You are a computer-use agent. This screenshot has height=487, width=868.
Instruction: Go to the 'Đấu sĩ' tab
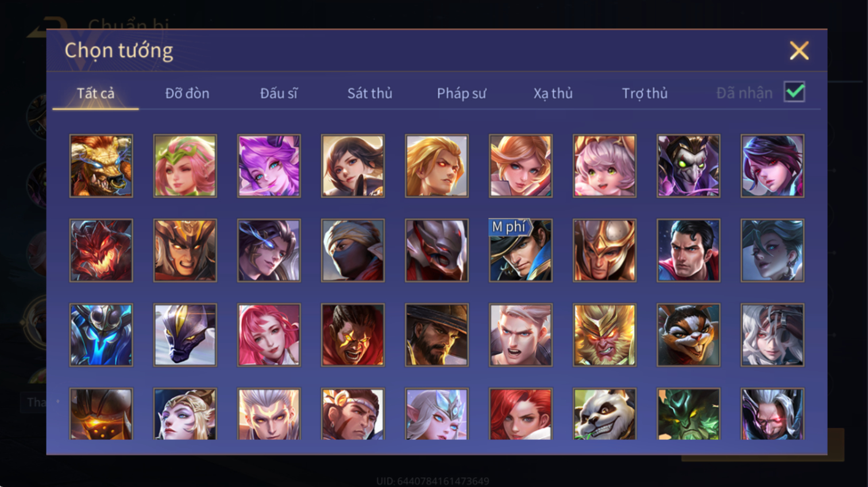[x=279, y=93]
